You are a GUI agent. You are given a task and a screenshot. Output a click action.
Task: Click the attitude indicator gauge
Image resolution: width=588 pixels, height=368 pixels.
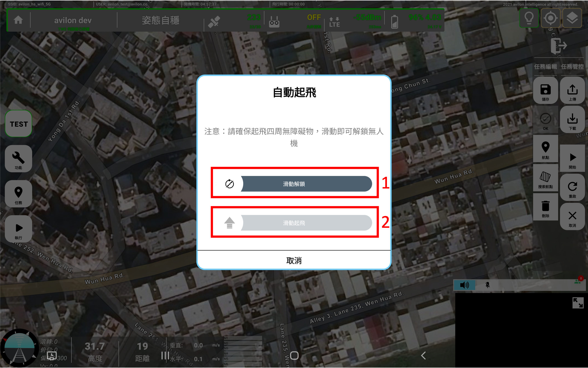[x=20, y=348]
